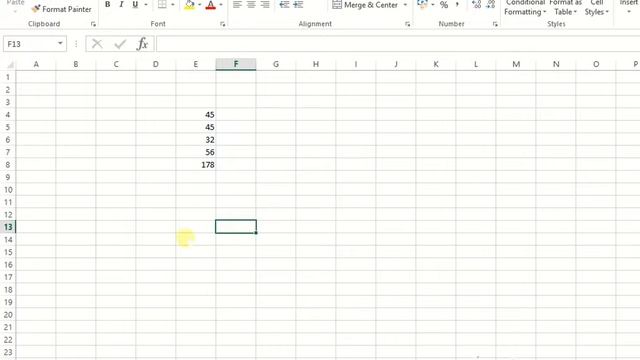Viewport: 640px width, 360px height.
Task: Align text right
Action: [265, 5]
